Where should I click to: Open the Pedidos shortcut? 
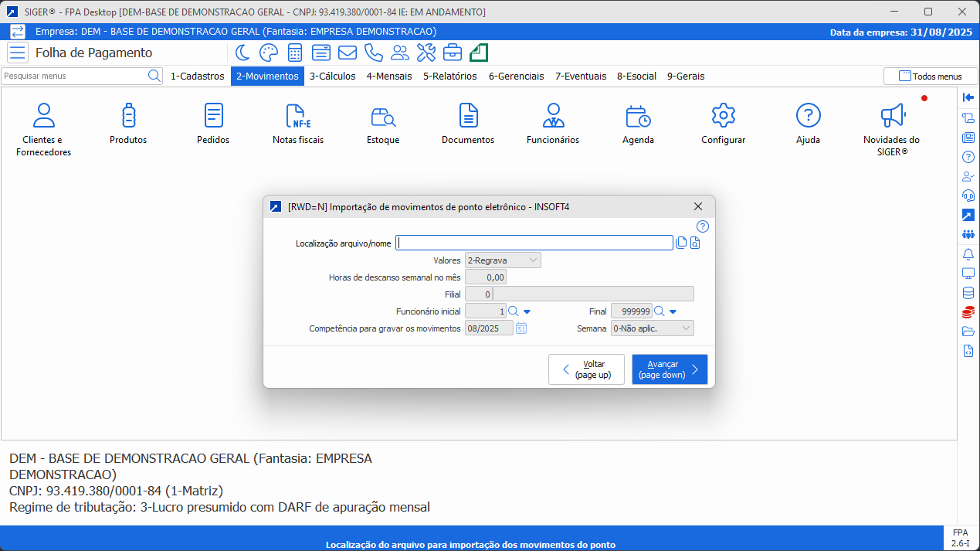(x=213, y=124)
